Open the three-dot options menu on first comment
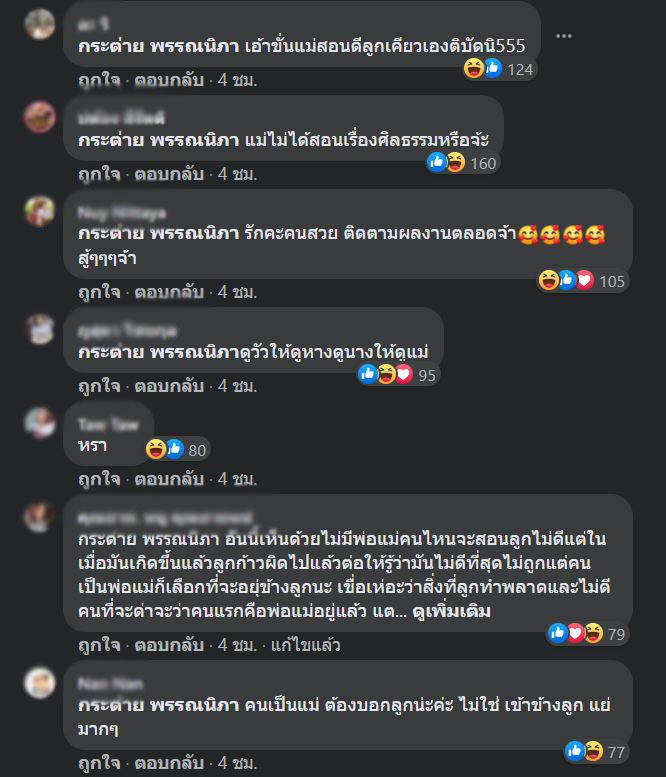 [563, 36]
